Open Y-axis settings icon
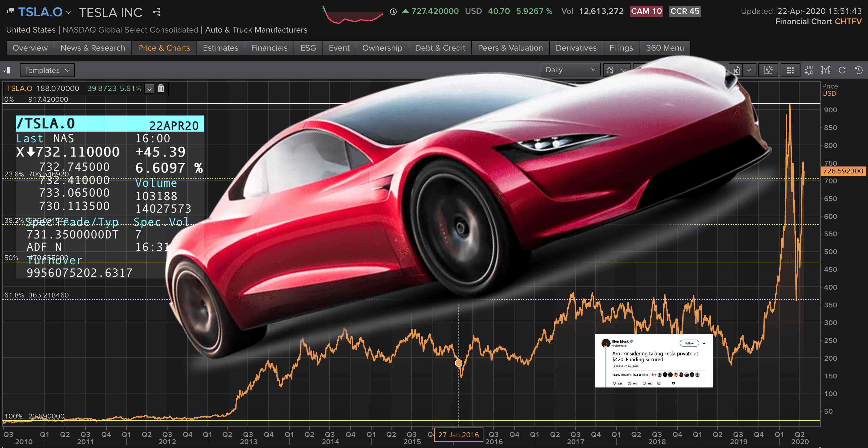The image size is (868, 448). click(826, 70)
